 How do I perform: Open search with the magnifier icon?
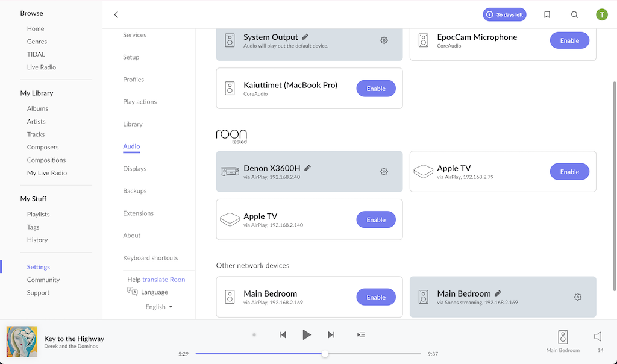[574, 14]
